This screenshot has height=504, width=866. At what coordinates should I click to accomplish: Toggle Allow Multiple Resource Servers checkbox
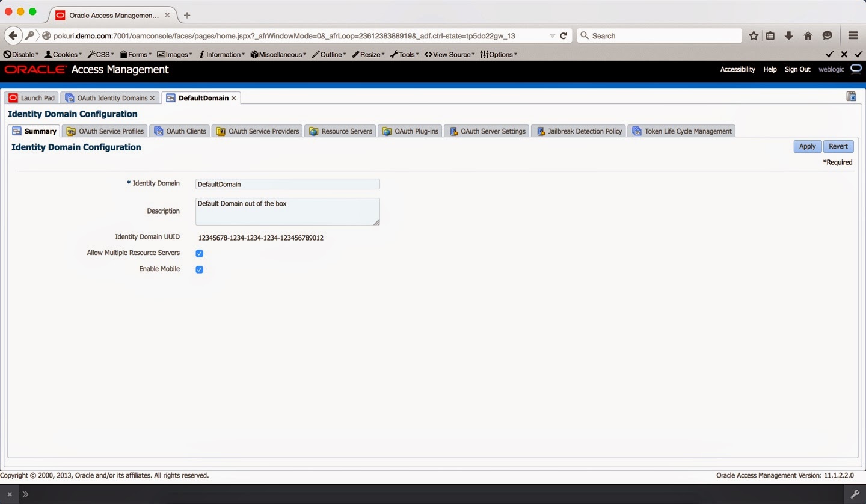point(200,253)
